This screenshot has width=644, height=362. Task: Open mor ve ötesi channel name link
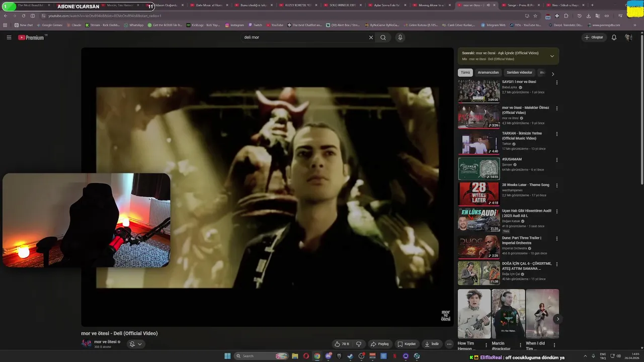pyautogui.click(x=105, y=342)
